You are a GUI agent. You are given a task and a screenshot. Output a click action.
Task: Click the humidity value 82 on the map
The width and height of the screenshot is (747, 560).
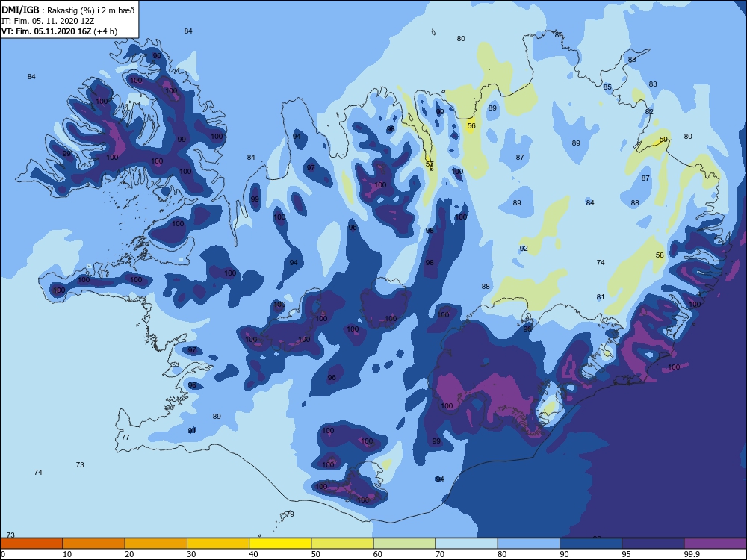point(649,111)
